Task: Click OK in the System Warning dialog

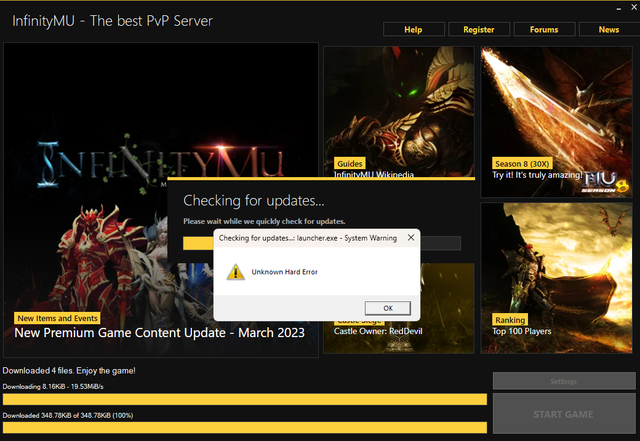Action: pyautogui.click(x=387, y=308)
